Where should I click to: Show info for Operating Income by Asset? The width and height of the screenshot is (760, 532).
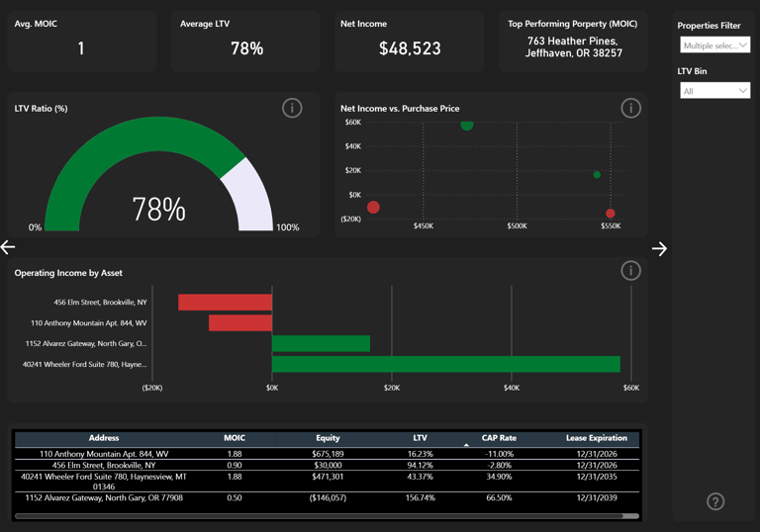pyautogui.click(x=630, y=270)
